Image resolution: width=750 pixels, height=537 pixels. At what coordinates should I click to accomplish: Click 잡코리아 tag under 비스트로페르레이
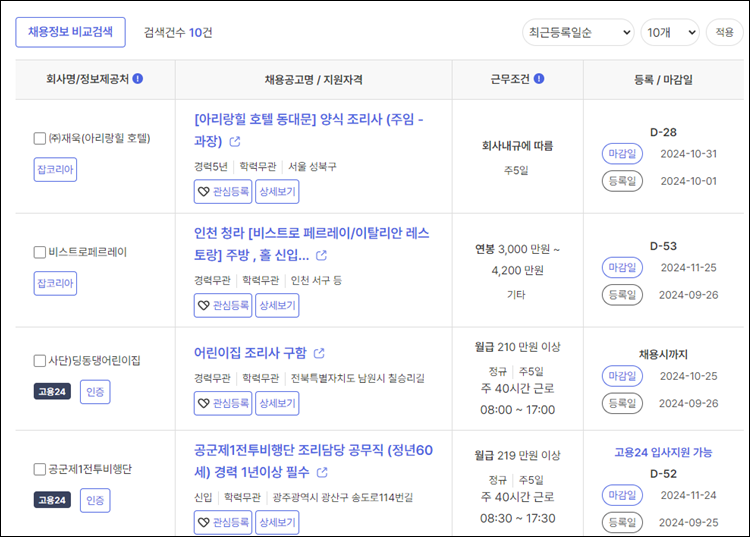55,283
